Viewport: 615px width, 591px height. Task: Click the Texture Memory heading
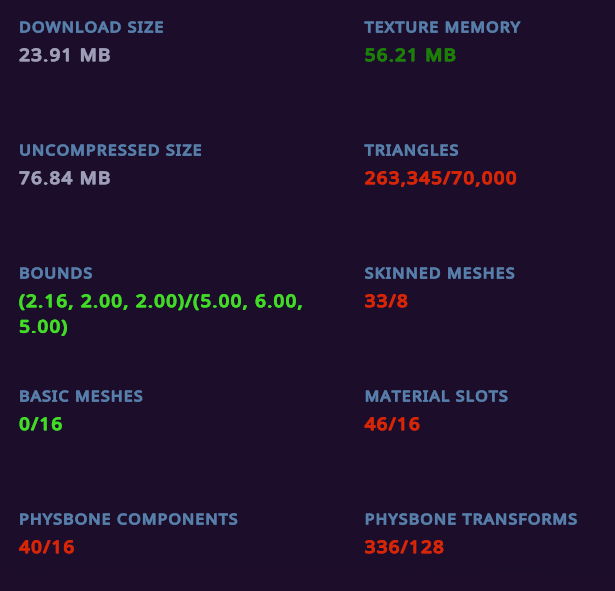pos(442,27)
